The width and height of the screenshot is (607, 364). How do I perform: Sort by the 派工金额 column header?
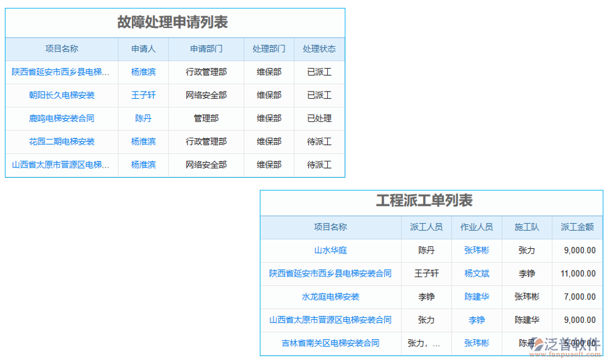pos(577,227)
